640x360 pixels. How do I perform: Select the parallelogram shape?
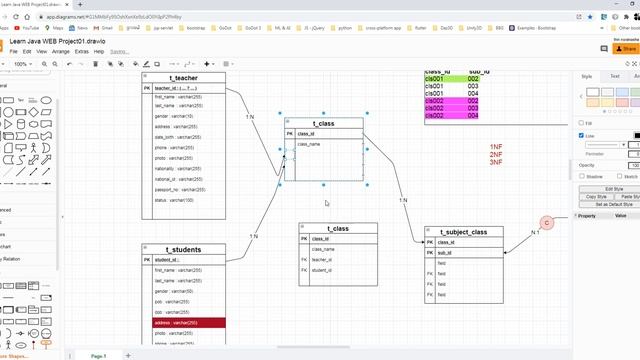(46, 112)
